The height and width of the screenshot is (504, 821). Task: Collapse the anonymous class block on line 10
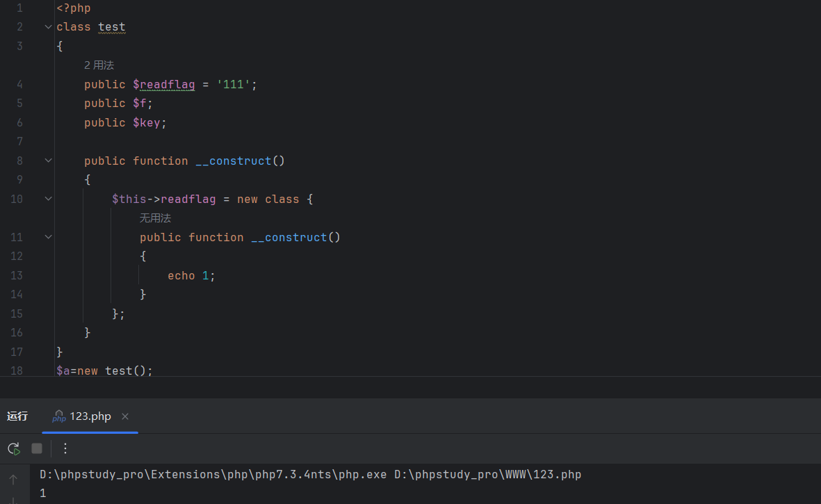click(48, 199)
